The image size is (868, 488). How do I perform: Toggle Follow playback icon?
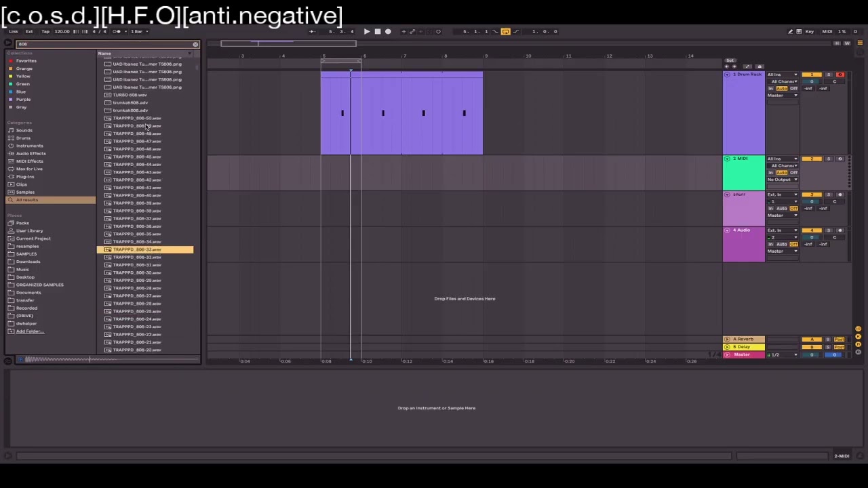(x=312, y=31)
